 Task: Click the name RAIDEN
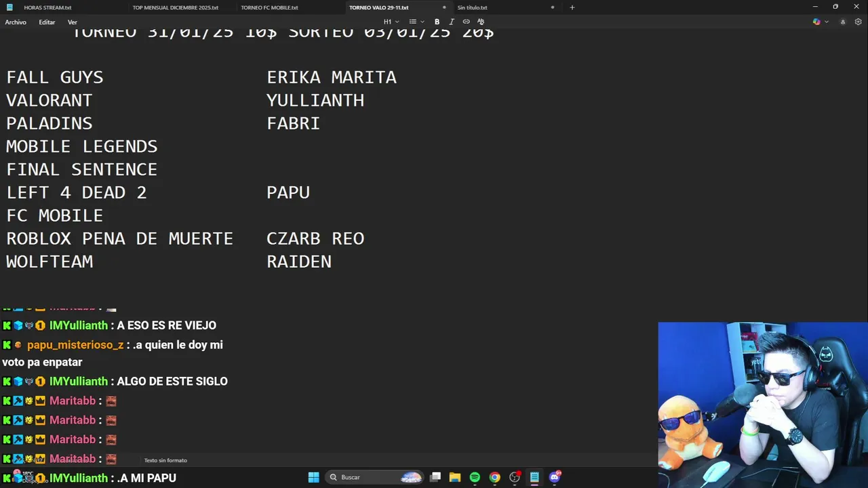[x=299, y=262]
